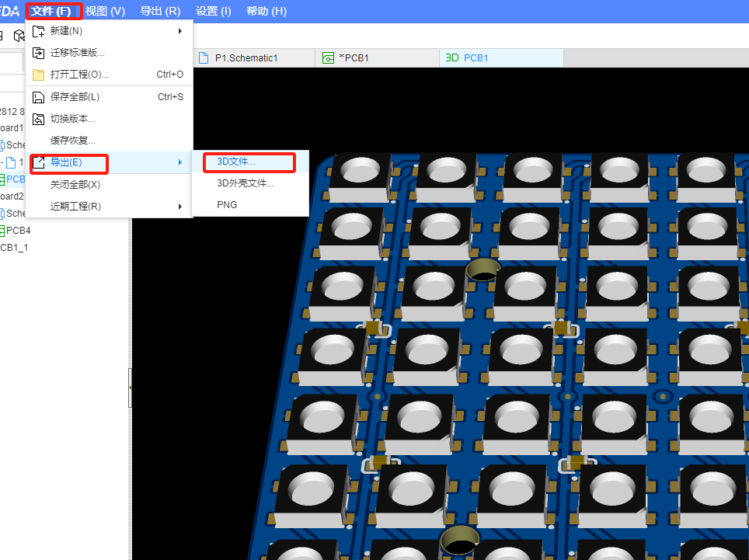Choose 保存全部(L) menu entry
This screenshot has height=560, width=749.
coord(110,97)
